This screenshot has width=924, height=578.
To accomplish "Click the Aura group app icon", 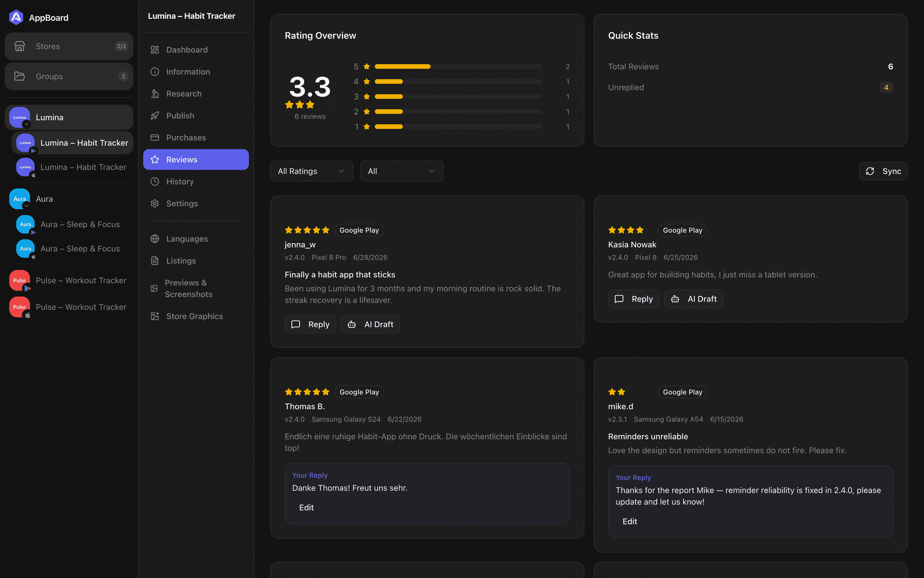I will (x=19, y=199).
